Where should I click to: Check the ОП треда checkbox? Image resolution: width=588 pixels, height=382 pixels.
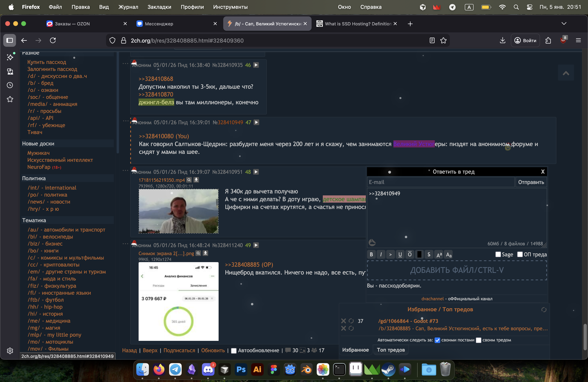(520, 254)
